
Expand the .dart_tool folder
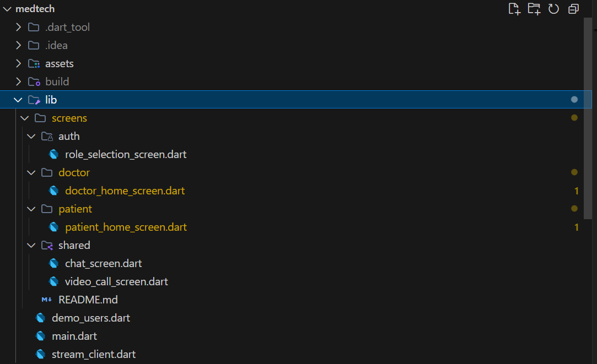tap(18, 28)
